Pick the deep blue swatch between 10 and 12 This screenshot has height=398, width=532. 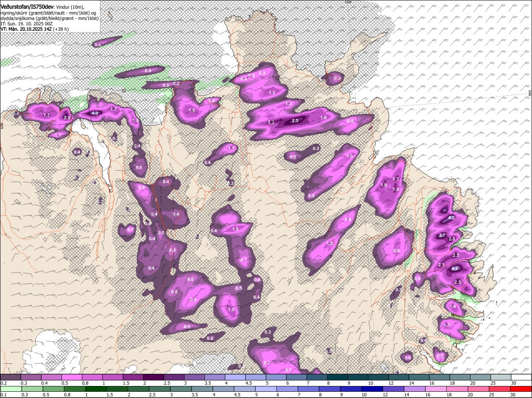pos(372,389)
